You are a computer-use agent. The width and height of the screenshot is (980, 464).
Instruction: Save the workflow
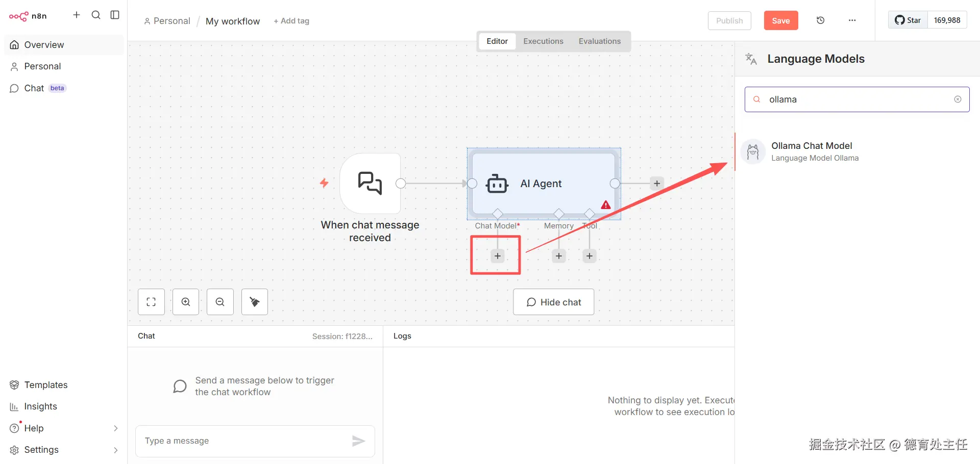pos(781,20)
